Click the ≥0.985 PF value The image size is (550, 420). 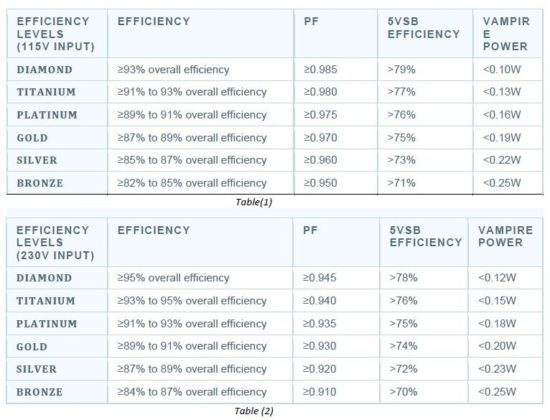320,69
